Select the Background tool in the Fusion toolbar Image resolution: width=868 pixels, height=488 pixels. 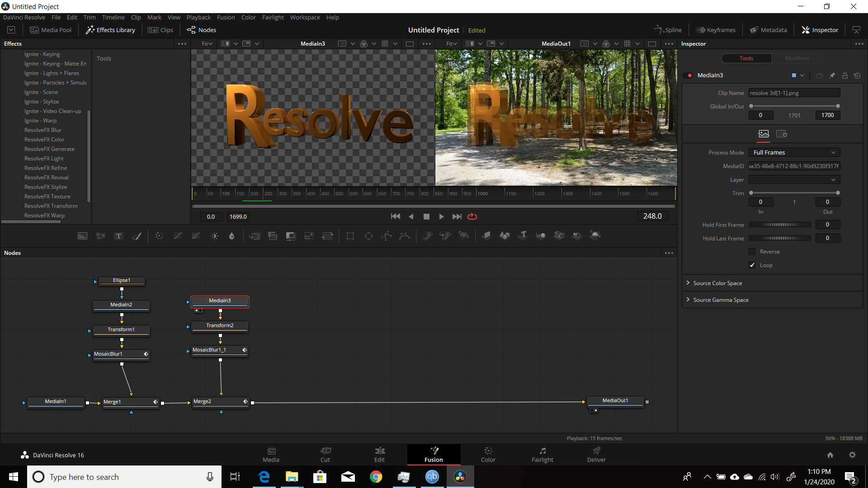coord(82,236)
